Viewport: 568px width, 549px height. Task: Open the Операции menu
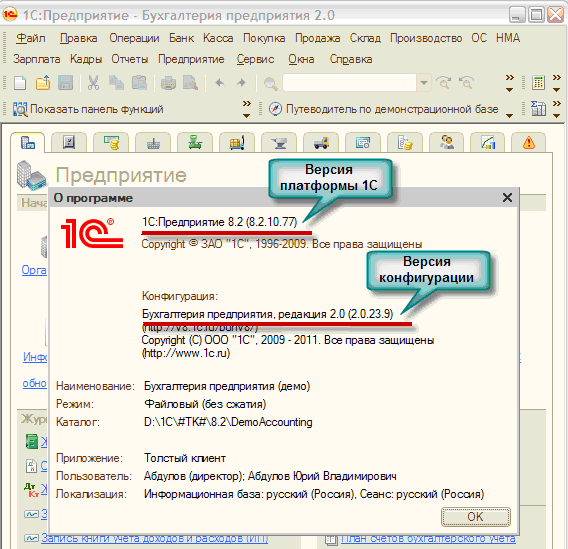[x=134, y=38]
